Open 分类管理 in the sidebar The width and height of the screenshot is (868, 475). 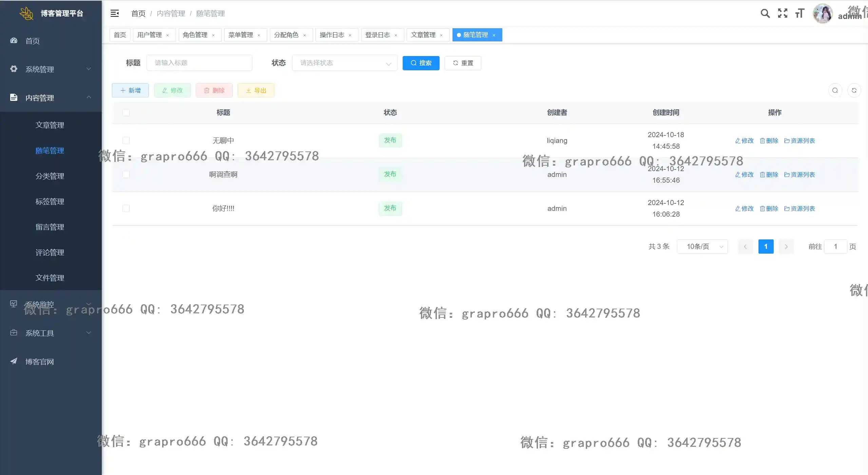[x=50, y=176]
